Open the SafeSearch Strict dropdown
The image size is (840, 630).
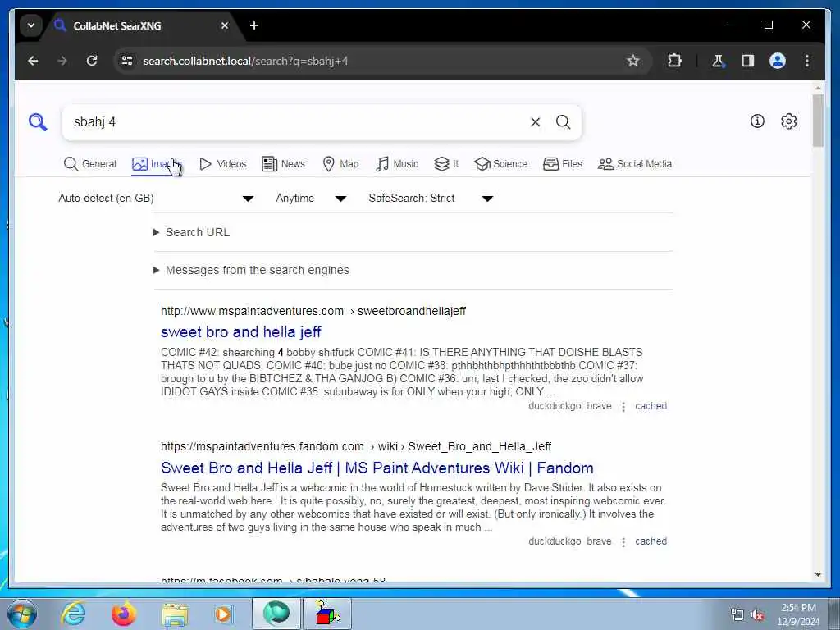click(431, 199)
